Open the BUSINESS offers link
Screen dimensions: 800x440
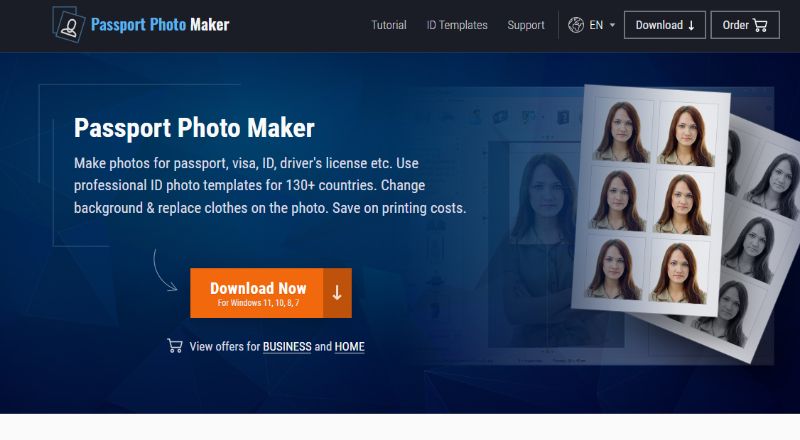click(x=287, y=347)
